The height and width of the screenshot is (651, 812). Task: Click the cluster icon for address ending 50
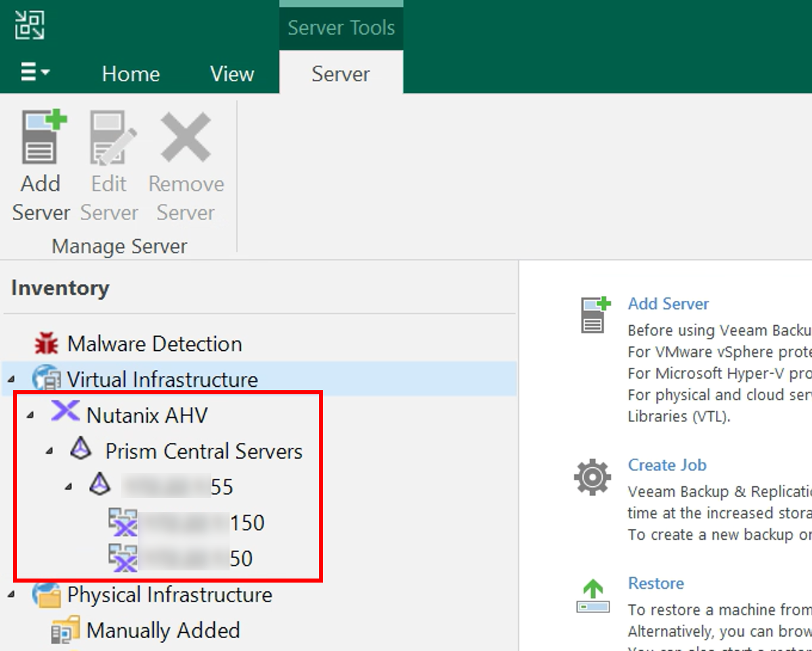123,558
